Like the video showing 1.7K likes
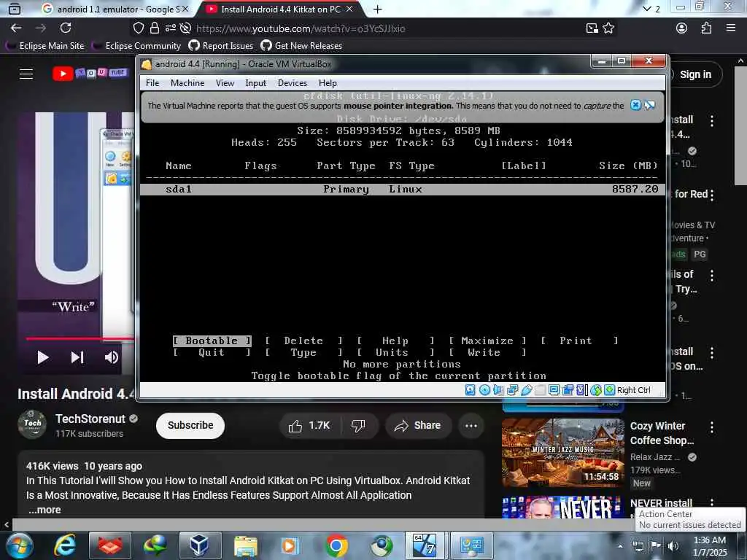Viewport: 747px width, 560px height. (x=309, y=425)
